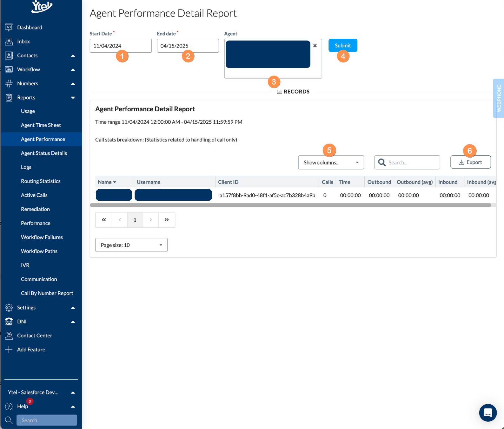Open Agent Status Details report

pos(44,153)
